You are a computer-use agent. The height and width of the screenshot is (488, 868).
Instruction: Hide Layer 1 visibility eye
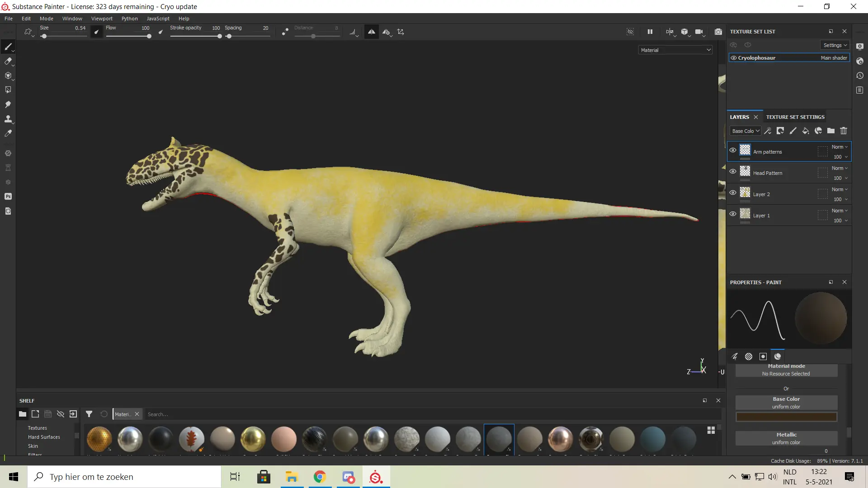pyautogui.click(x=733, y=214)
